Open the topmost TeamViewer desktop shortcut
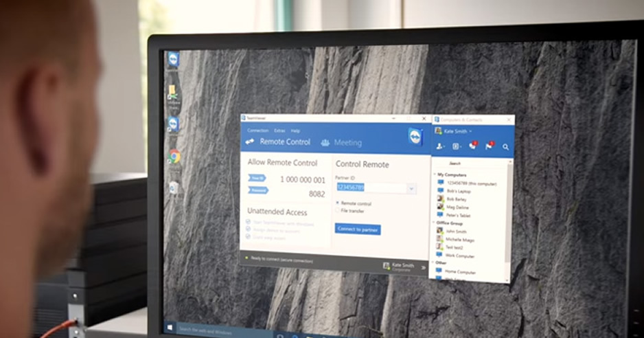This screenshot has height=338, width=644. 173,60
